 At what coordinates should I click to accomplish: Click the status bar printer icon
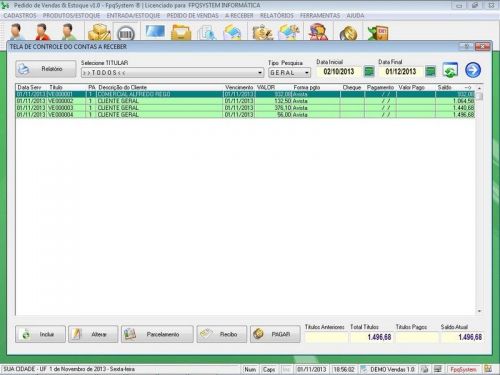point(425,369)
